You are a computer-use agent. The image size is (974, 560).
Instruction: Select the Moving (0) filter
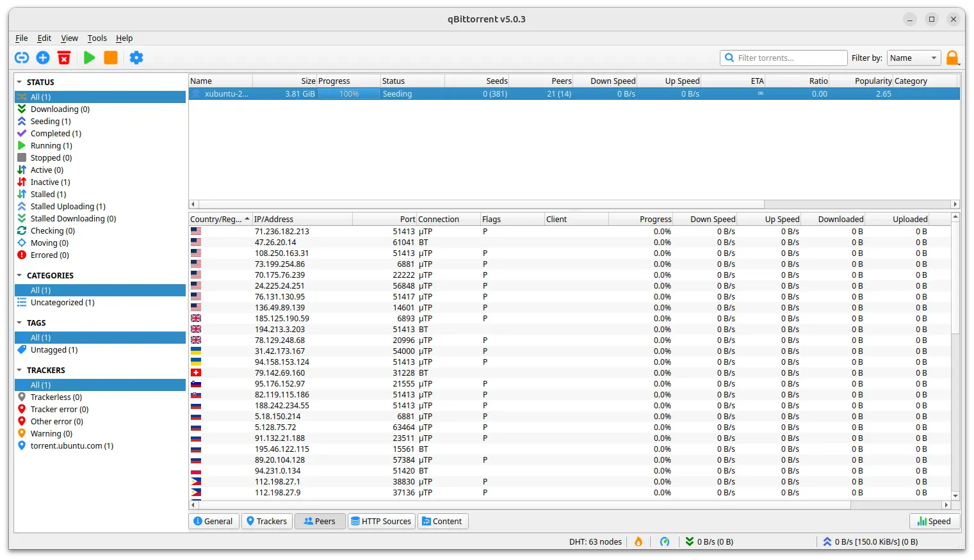[x=100, y=243]
